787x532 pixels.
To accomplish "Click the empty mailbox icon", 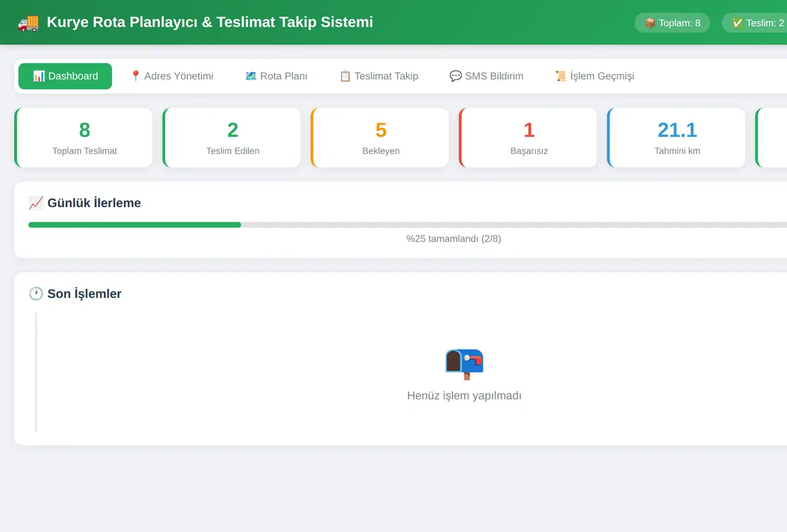I will [464, 363].
